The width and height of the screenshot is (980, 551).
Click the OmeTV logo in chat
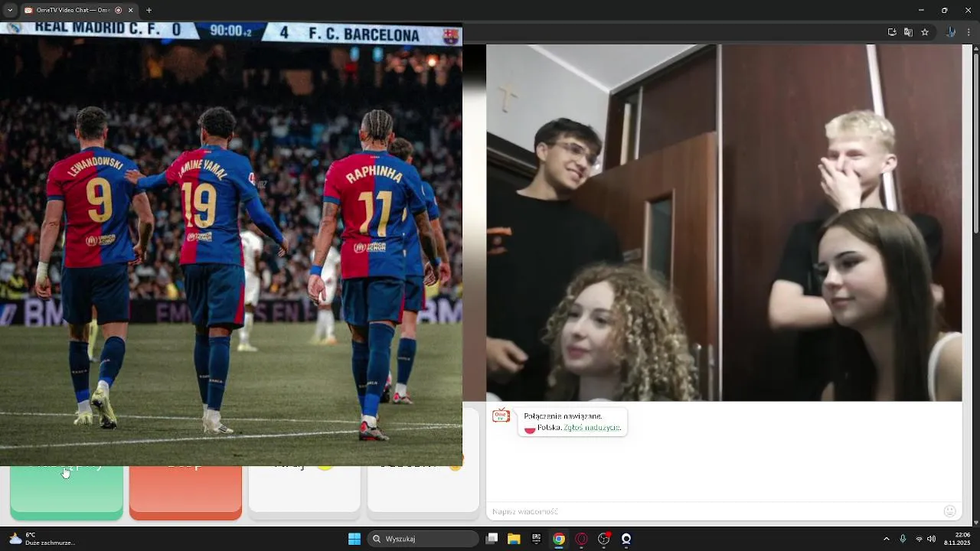click(501, 416)
